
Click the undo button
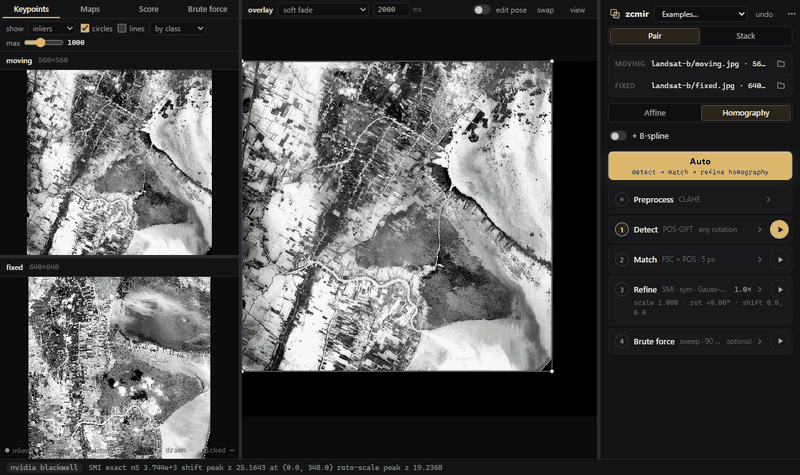(764, 14)
